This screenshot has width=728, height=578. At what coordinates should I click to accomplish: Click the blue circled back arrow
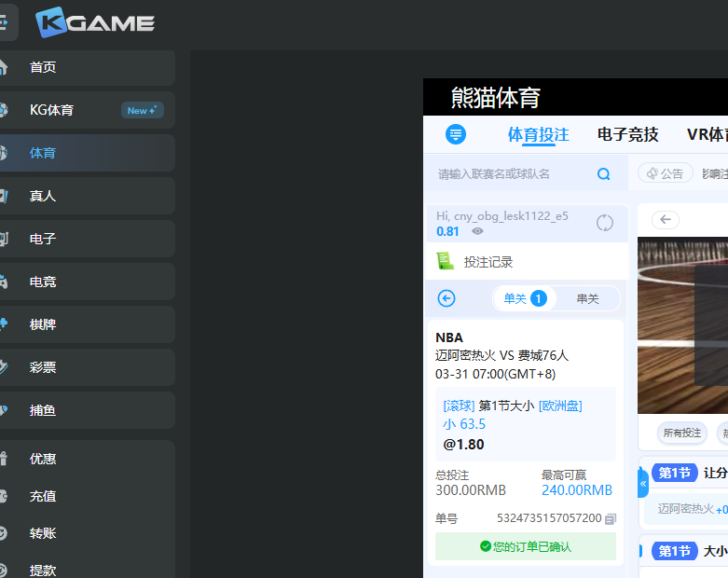pyautogui.click(x=446, y=298)
